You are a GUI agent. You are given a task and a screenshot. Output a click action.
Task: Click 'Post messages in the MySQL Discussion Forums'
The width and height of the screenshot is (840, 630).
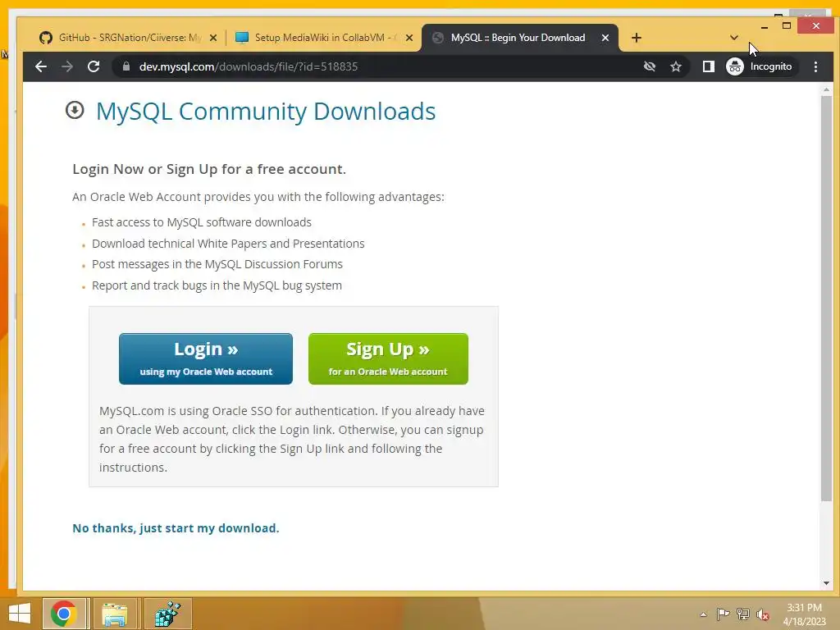217,264
